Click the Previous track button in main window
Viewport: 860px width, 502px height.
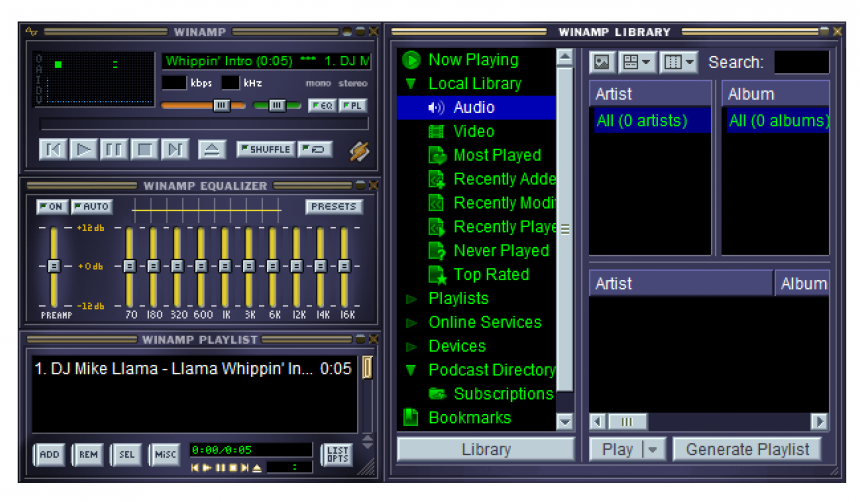(53, 149)
